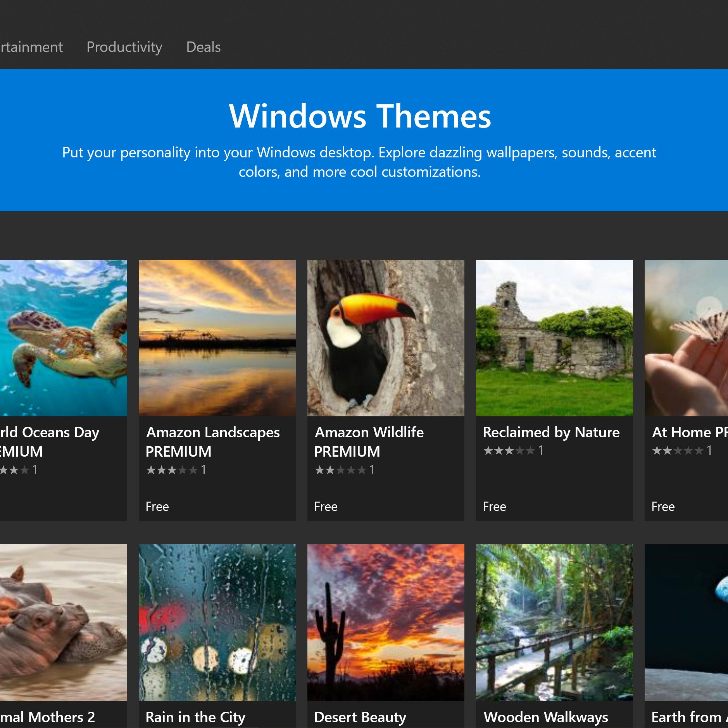The image size is (728, 728).
Task: Click the Free label under Reclaimed by Nature
Action: 494,507
